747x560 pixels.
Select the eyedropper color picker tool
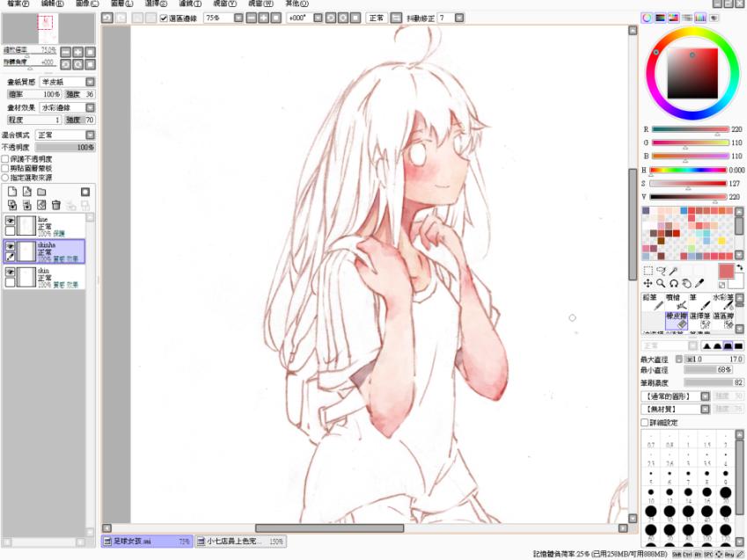pos(699,283)
